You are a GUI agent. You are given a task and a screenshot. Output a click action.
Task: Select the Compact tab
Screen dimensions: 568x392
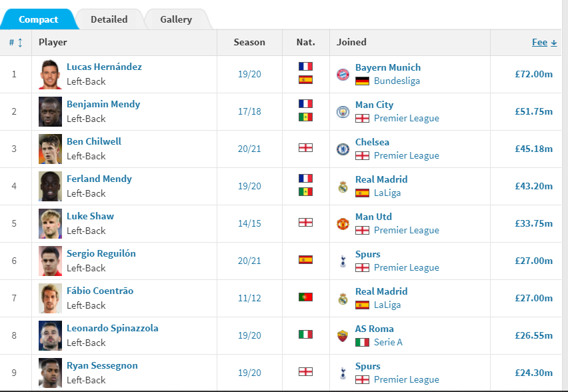point(38,19)
